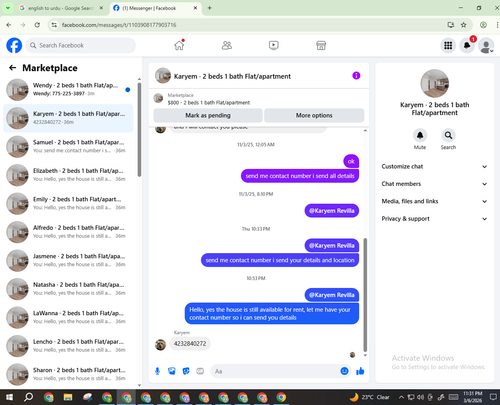Send a thumbs-up like
Viewport: 500px width, 405px height.
coord(360,371)
